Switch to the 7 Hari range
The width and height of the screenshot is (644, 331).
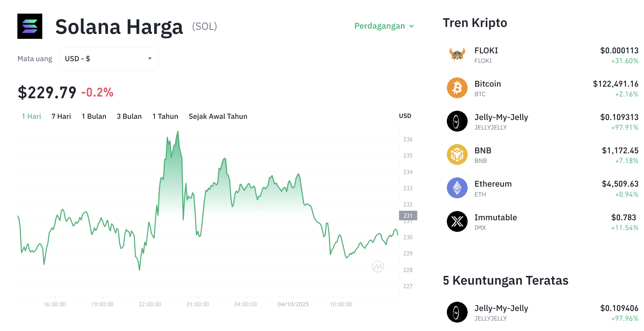[61, 116]
